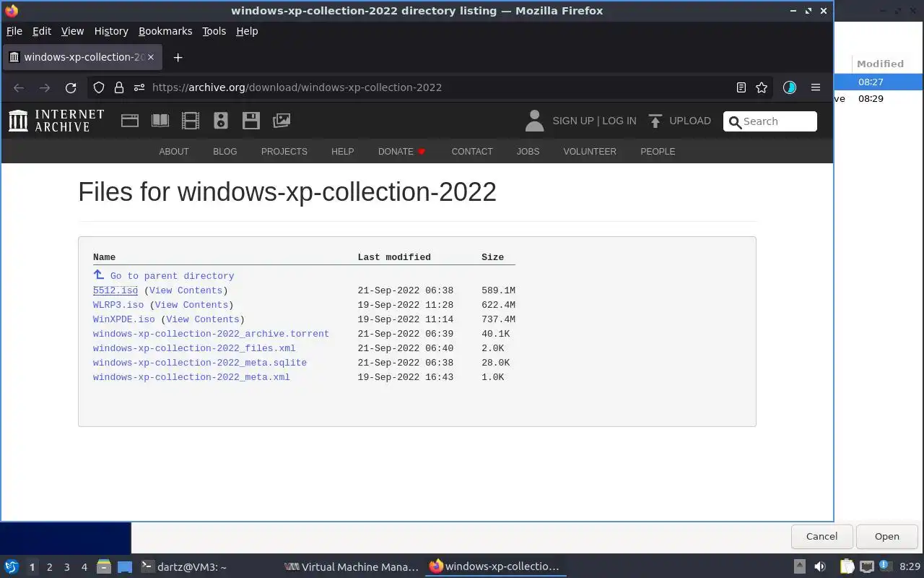Open the DONATE navigation link
The image size is (924, 578).
click(x=402, y=152)
